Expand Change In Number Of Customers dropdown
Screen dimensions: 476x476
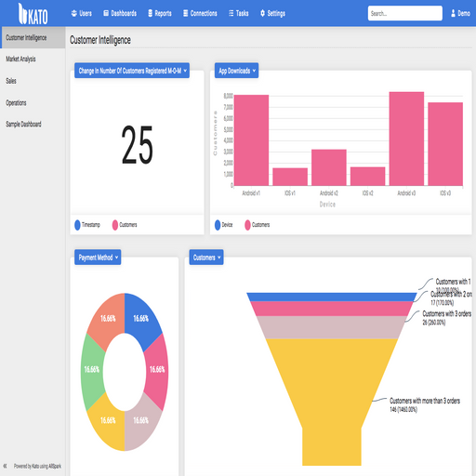[132, 71]
